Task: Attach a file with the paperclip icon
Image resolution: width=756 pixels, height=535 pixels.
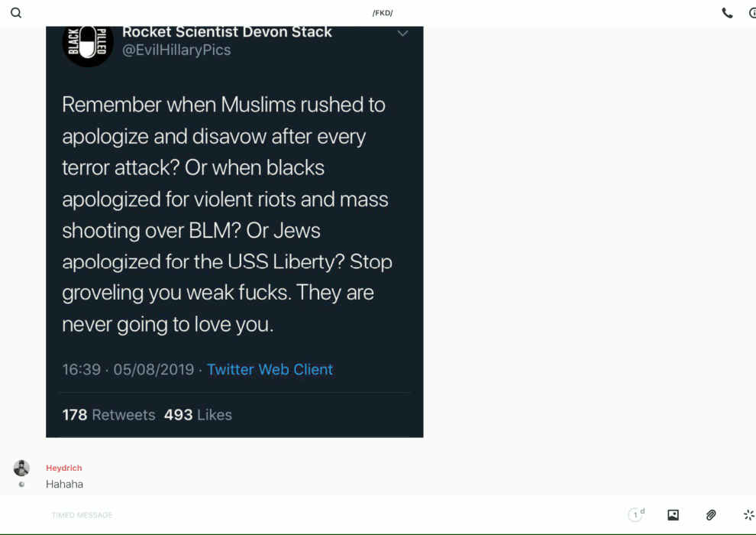Action: click(711, 515)
